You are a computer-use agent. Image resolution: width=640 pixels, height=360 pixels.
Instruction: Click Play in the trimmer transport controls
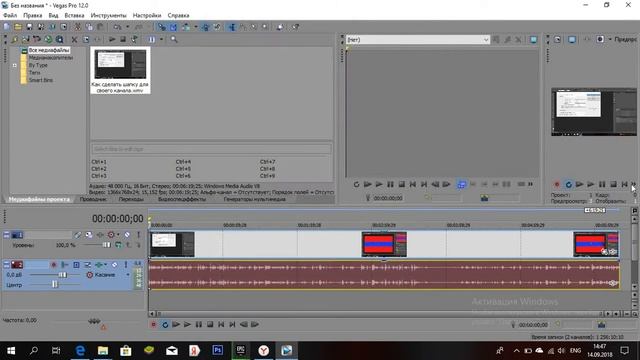click(x=379, y=184)
